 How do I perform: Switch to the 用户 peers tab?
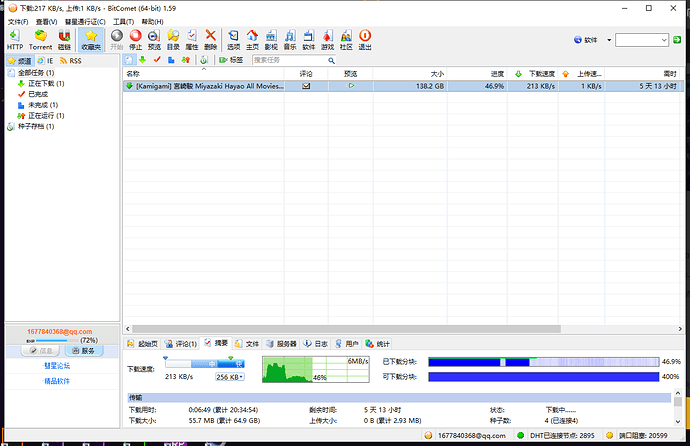[x=347, y=344]
